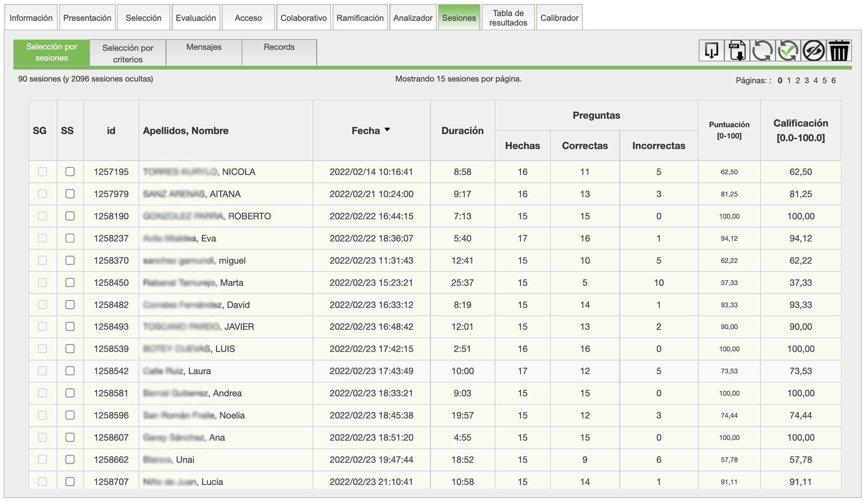Sort by Apellidos, Nombre header

pos(185,131)
